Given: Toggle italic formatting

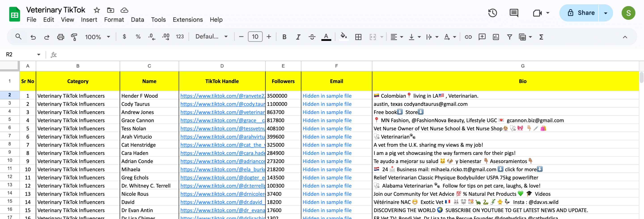Looking at the screenshot, I should 298,37.
